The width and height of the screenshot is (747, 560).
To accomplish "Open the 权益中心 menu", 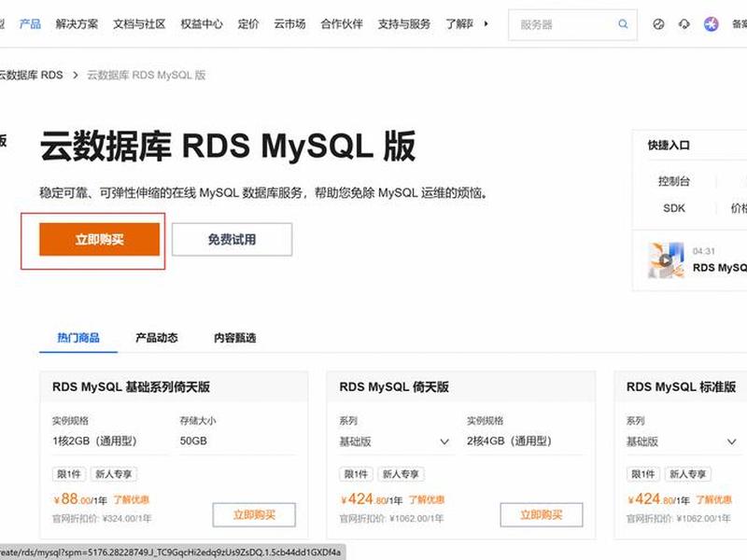I will coord(202,24).
